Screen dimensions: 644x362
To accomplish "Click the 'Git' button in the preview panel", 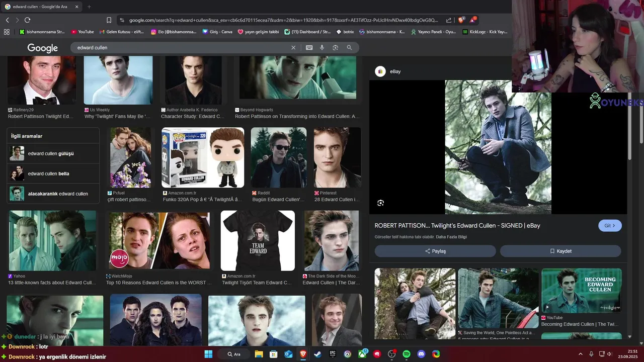I will click(x=610, y=226).
